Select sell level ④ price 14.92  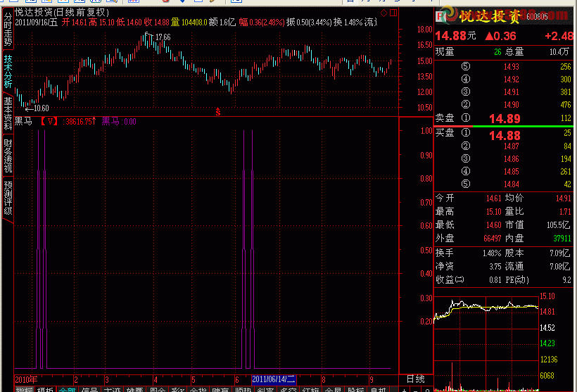click(511, 79)
